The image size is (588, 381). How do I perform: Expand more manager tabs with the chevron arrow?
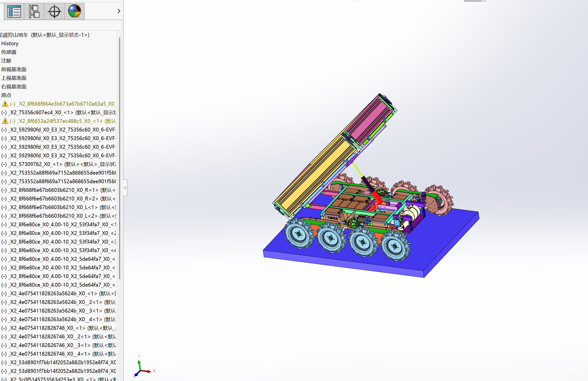point(119,11)
